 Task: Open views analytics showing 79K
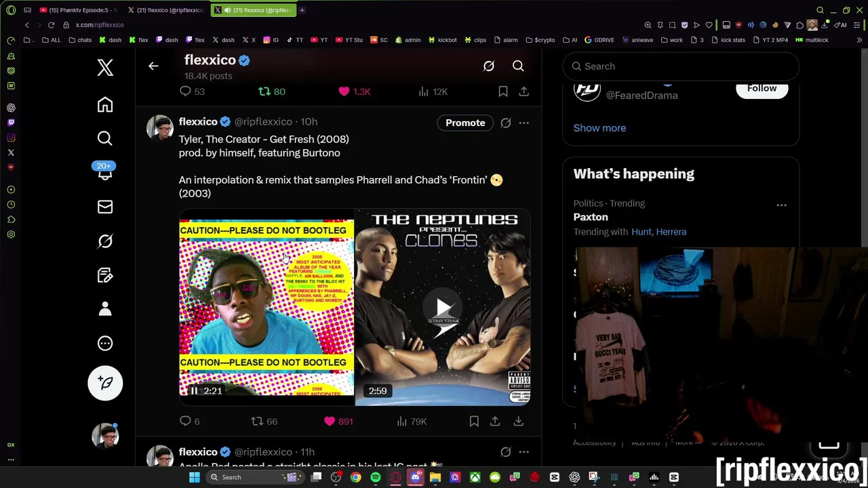coord(411,422)
